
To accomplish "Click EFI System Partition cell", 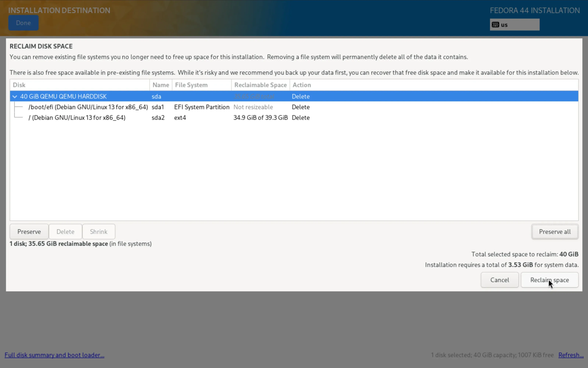I will [x=202, y=107].
